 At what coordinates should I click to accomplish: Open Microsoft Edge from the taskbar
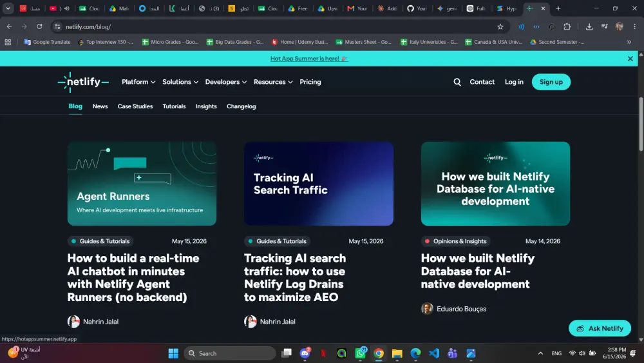(x=415, y=353)
